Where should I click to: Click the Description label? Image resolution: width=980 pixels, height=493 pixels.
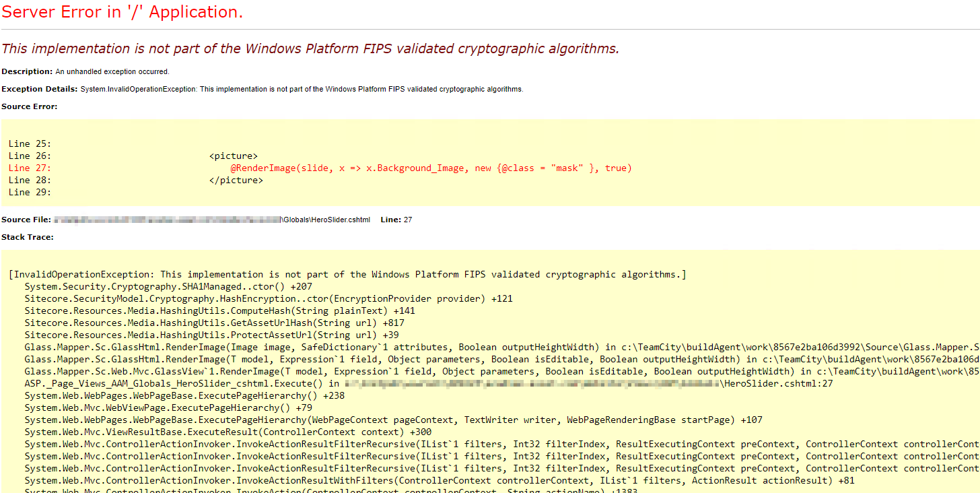(x=27, y=71)
